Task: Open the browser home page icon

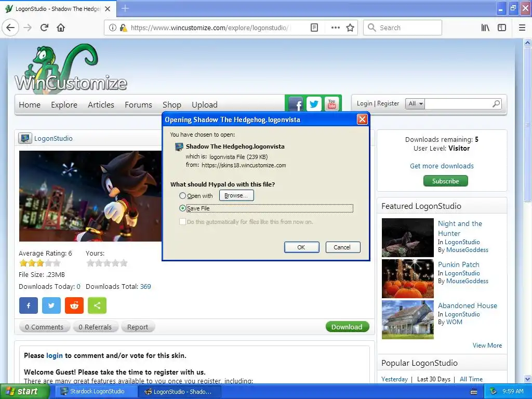Action: [x=61, y=28]
